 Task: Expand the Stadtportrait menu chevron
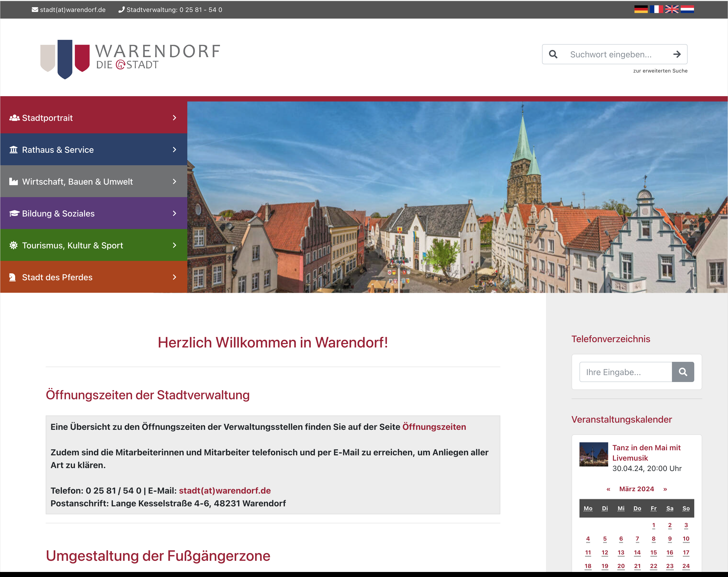174,118
